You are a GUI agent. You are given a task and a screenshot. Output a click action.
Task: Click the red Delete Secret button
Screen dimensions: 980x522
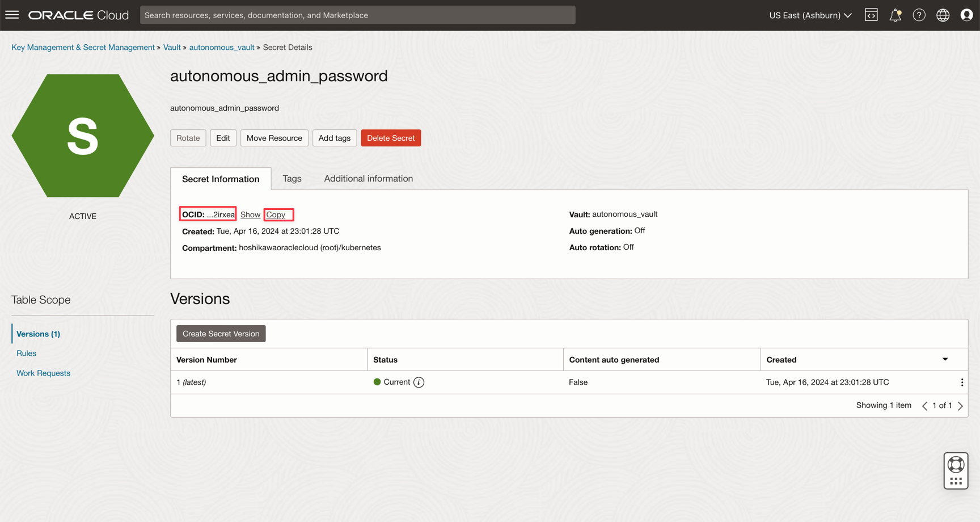(391, 138)
